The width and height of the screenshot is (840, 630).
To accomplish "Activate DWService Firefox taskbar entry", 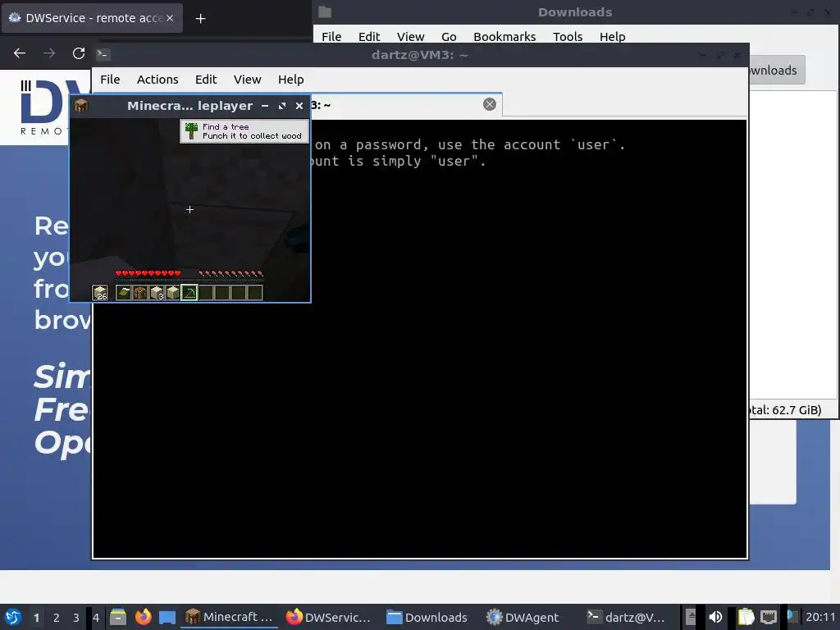I will pos(329,617).
